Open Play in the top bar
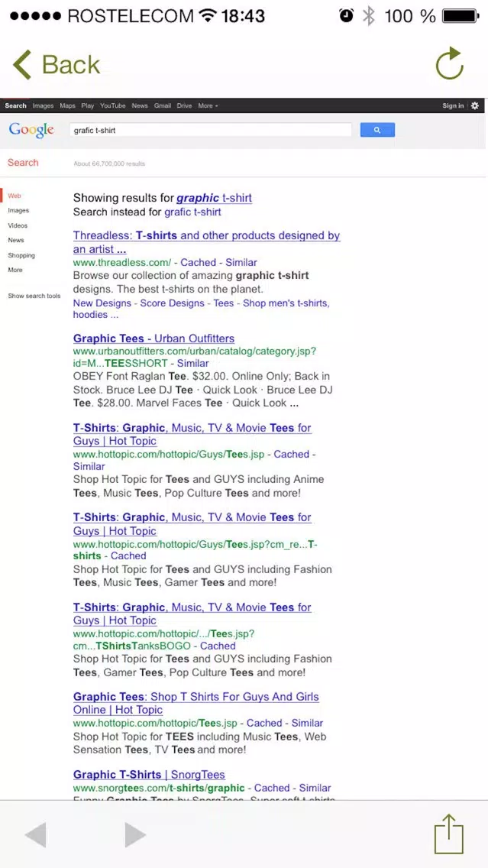 click(87, 105)
